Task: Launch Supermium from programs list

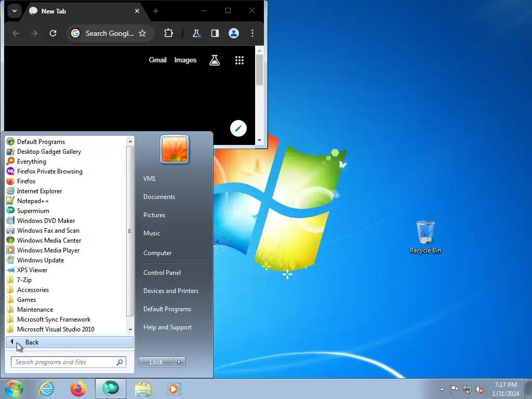Action: (x=66, y=211)
